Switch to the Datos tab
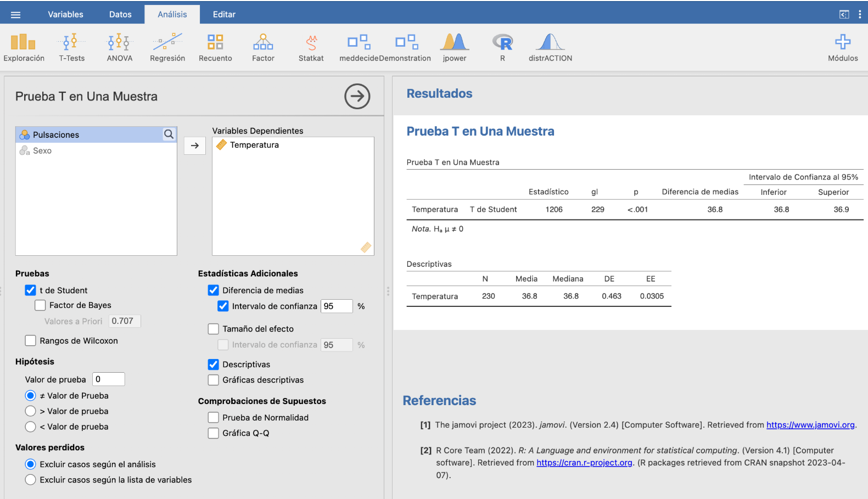Screen dimensions: 868x499 pyautogui.click(x=120, y=14)
